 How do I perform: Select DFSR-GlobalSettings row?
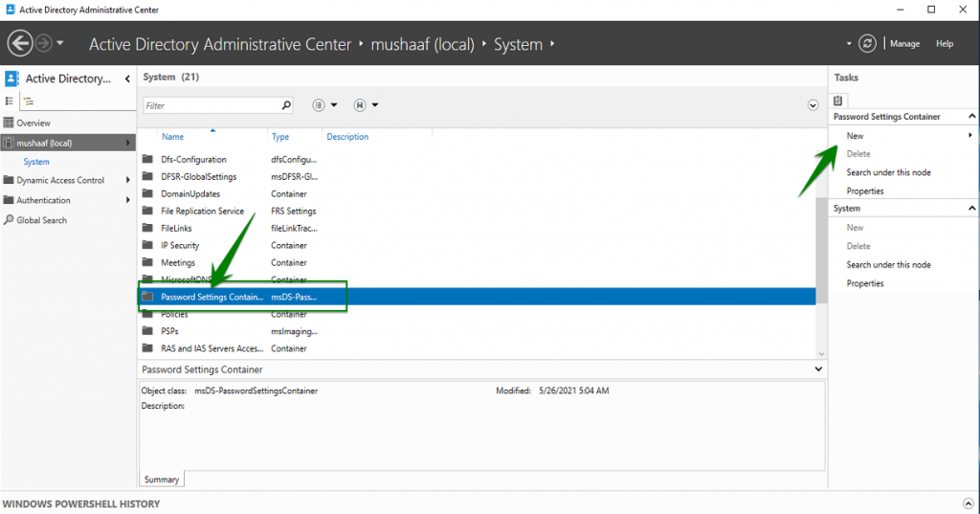477,177
